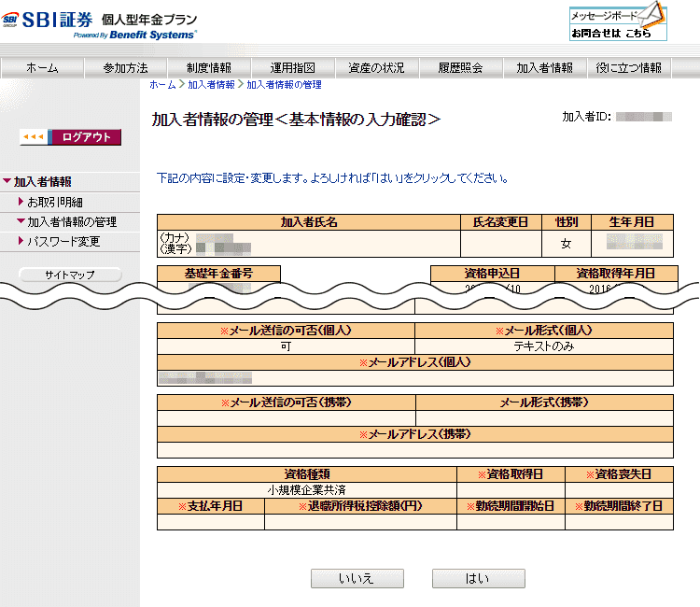Click the ログアウト button
The height and width of the screenshot is (607, 700).
coord(71,137)
